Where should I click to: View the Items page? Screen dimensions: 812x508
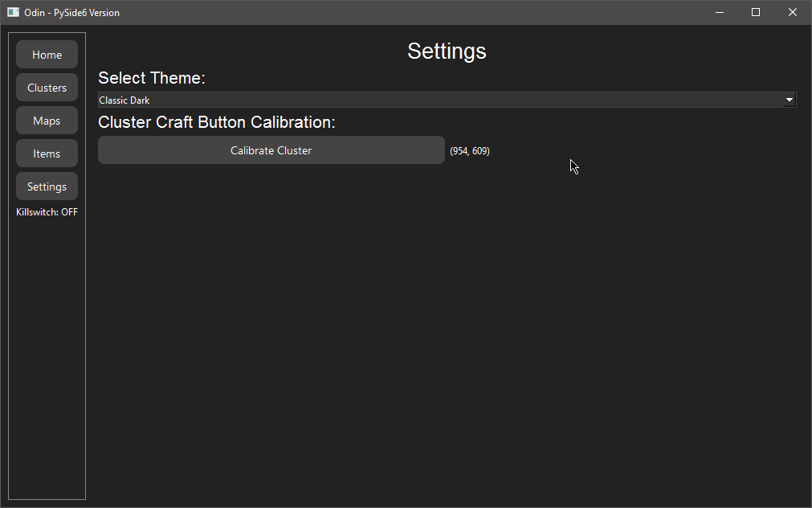[47, 153]
